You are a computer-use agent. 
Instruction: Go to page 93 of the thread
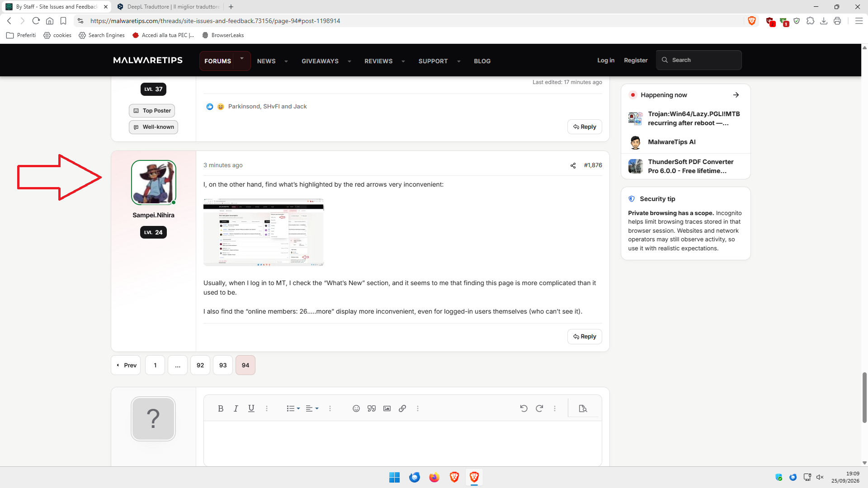pyautogui.click(x=223, y=365)
